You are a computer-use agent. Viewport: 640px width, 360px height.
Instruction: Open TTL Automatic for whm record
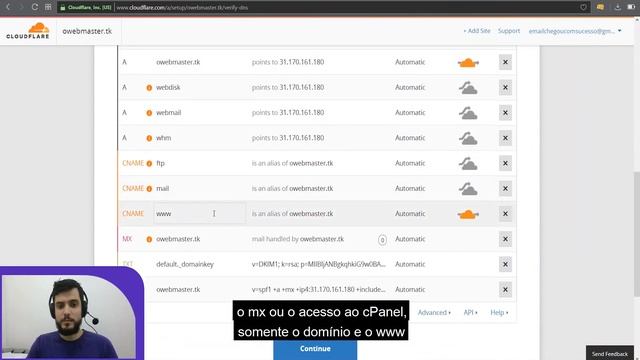coord(410,138)
